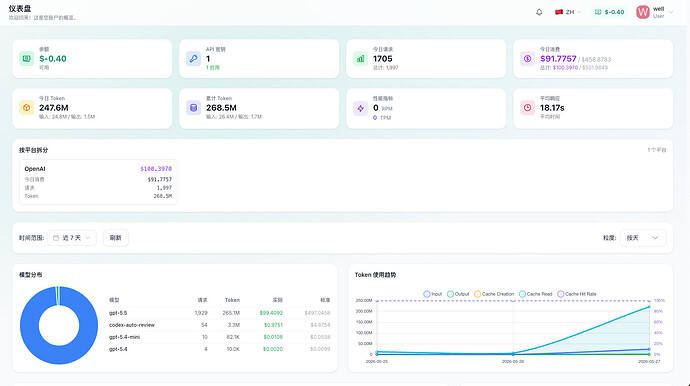This screenshot has width=690, height=386.
Task: Click the calendar icon in time range
Action: pos(56,238)
